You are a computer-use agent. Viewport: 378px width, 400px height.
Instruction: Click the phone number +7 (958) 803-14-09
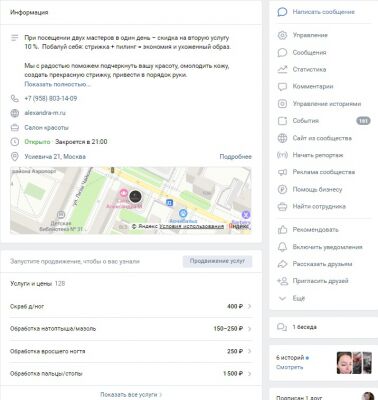tap(51, 98)
